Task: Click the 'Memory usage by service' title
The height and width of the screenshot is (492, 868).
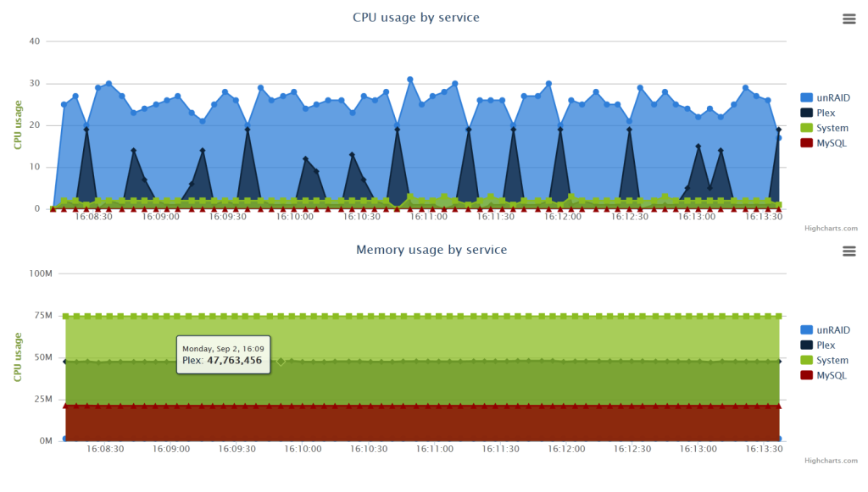Action: tap(431, 250)
